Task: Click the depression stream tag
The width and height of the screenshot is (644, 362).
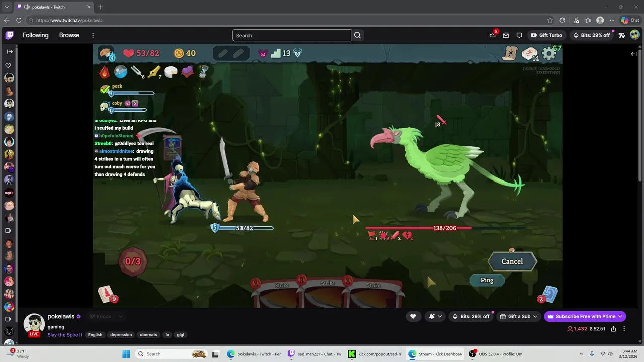Action: (121, 335)
